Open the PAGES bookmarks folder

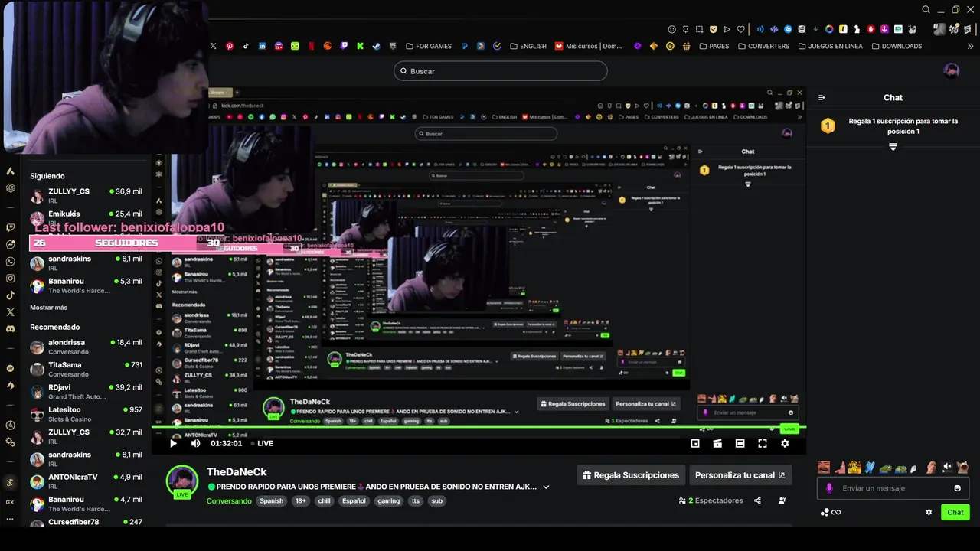point(714,46)
